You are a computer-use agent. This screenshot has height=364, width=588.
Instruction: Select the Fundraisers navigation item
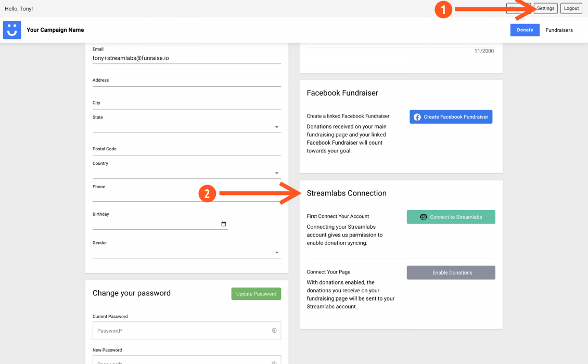pyautogui.click(x=559, y=30)
